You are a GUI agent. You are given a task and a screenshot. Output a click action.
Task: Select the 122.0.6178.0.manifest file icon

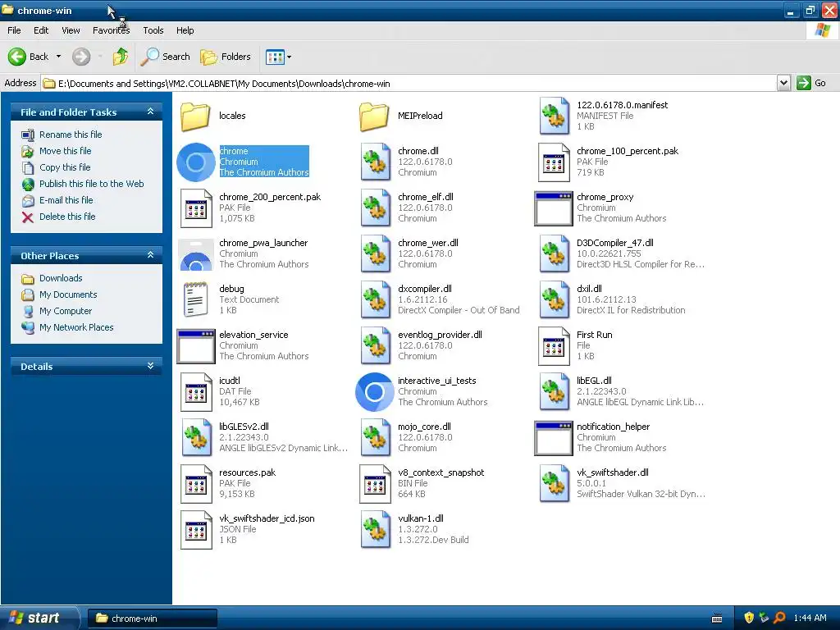554,116
